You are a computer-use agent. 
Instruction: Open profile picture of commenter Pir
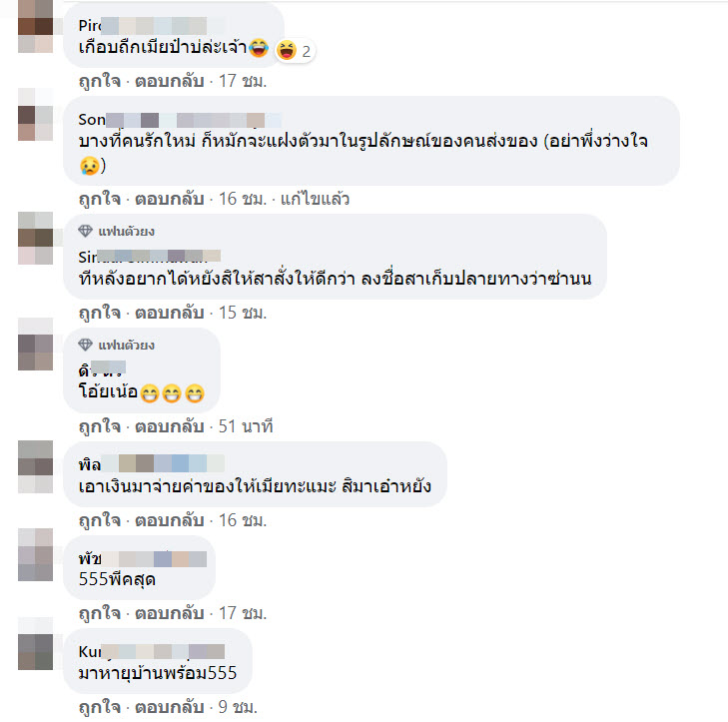[35, 26]
